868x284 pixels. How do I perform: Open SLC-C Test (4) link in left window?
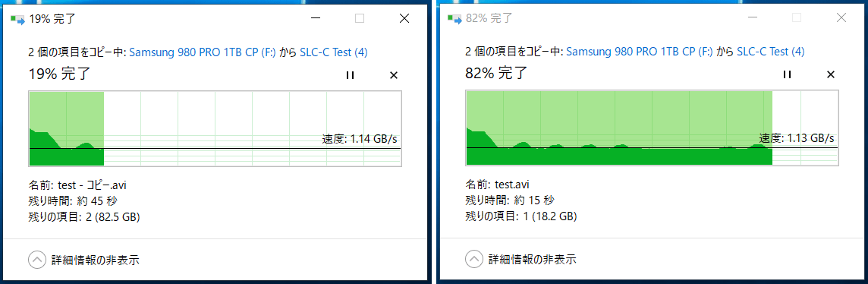[334, 52]
